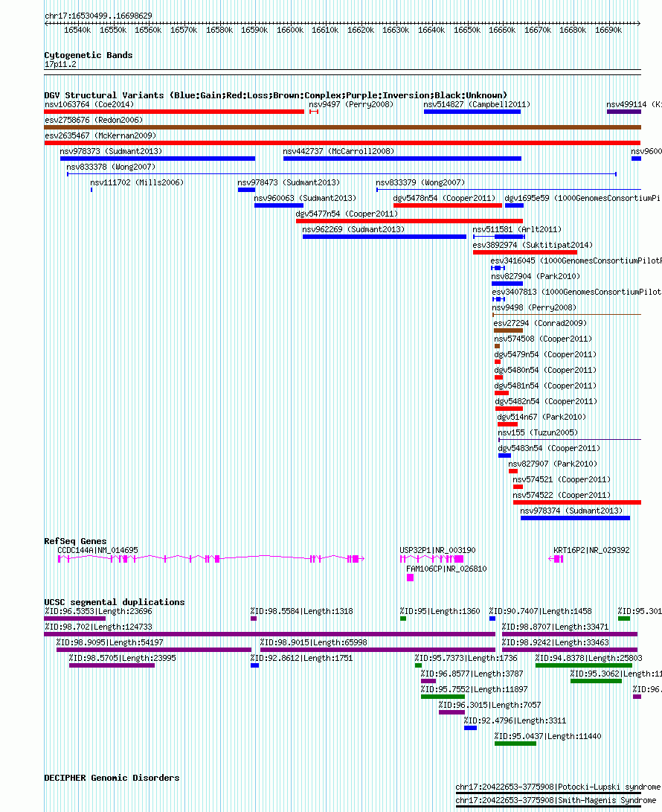Image resolution: width=662 pixels, height=812 pixels.
Task: Click dgv5482n54 (Cooper2011) label
Action: coord(546,401)
